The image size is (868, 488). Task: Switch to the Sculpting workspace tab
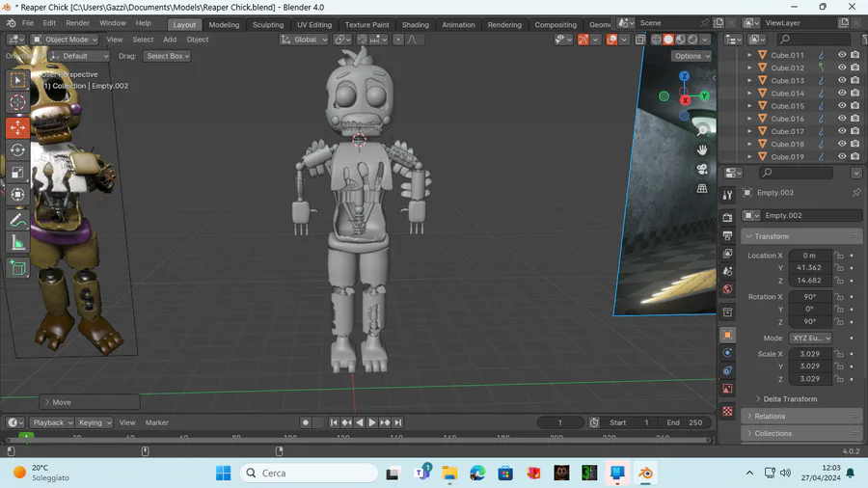tap(268, 25)
